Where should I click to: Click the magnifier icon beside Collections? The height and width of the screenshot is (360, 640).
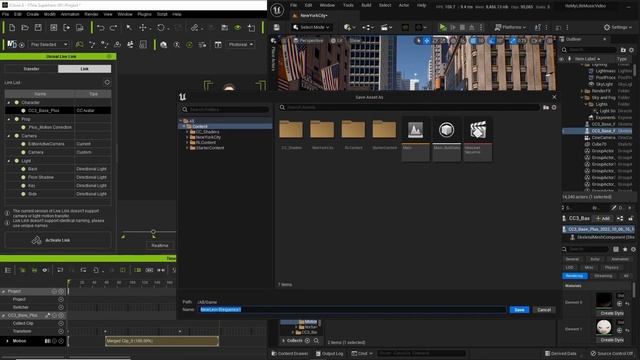click(316, 340)
